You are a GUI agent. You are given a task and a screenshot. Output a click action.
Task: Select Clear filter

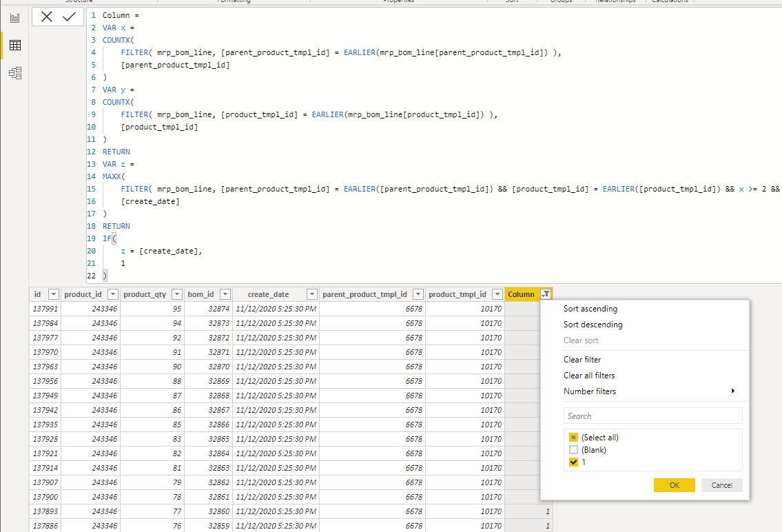[582, 360]
